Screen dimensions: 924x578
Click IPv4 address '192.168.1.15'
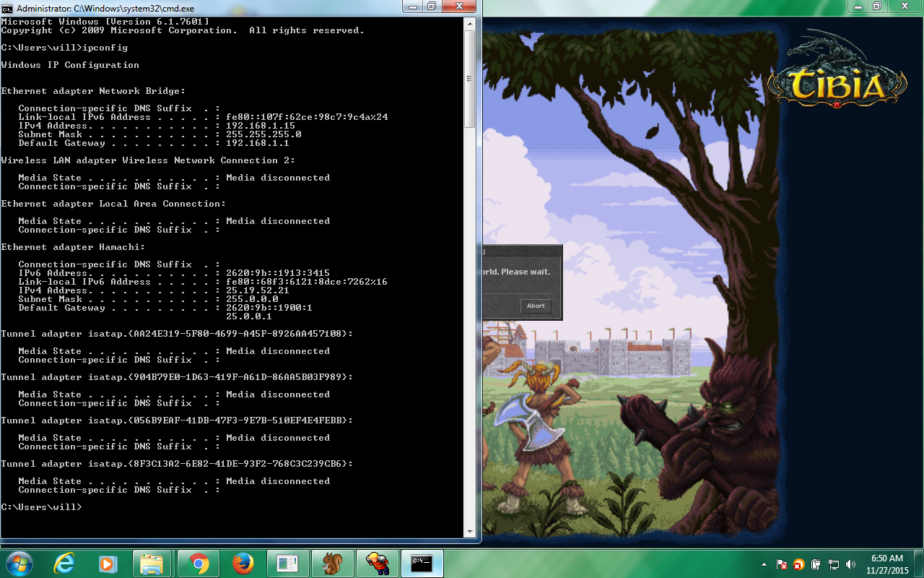pos(261,126)
